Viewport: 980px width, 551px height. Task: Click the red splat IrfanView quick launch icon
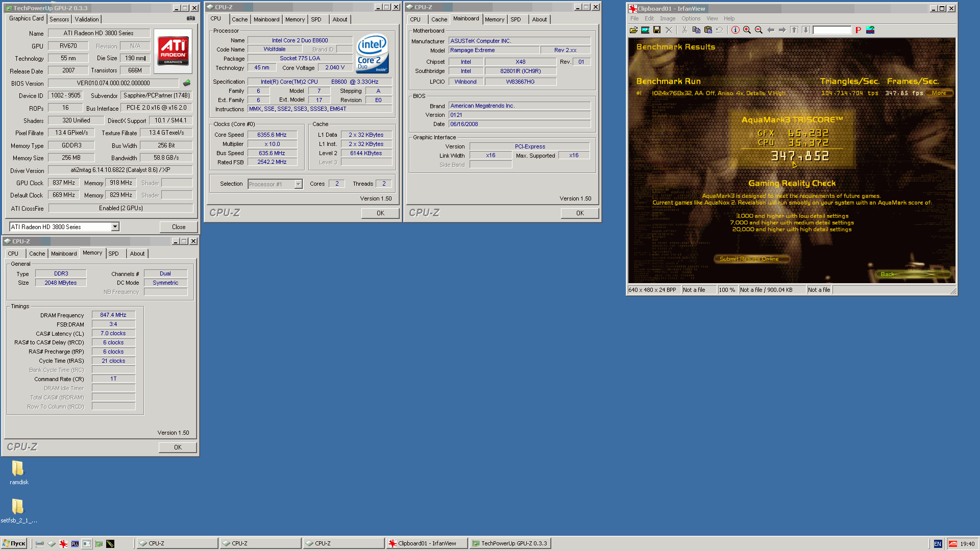pyautogui.click(x=63, y=544)
